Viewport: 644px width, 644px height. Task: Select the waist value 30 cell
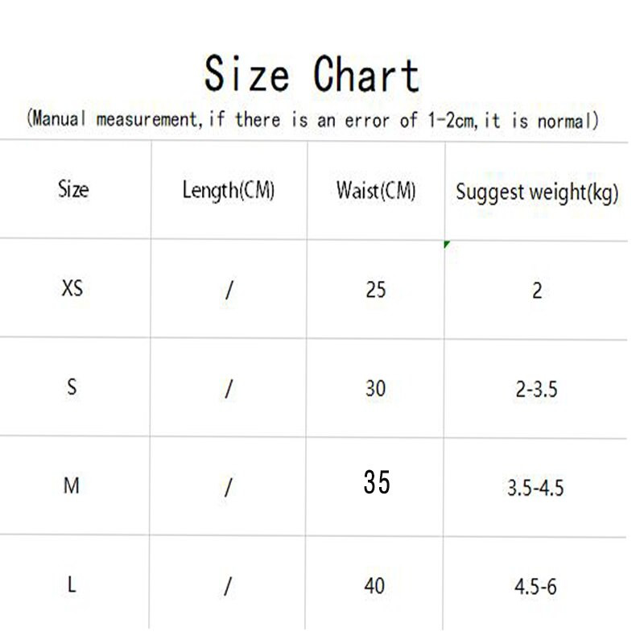[x=375, y=388]
